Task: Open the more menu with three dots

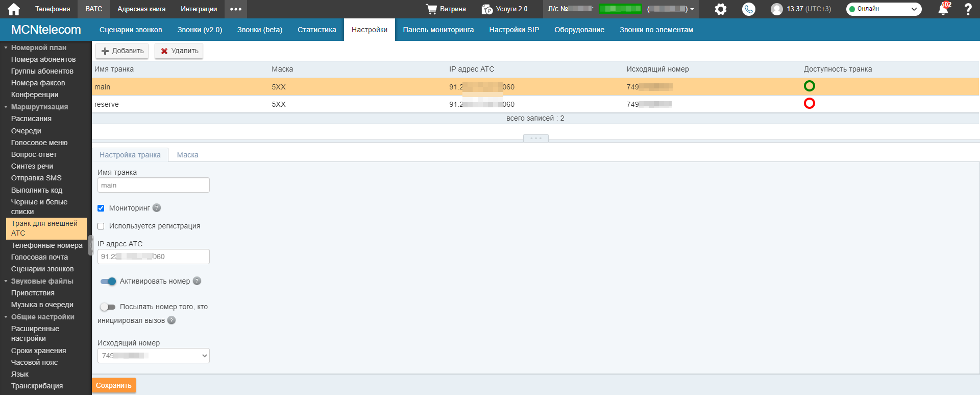Action: click(x=236, y=9)
